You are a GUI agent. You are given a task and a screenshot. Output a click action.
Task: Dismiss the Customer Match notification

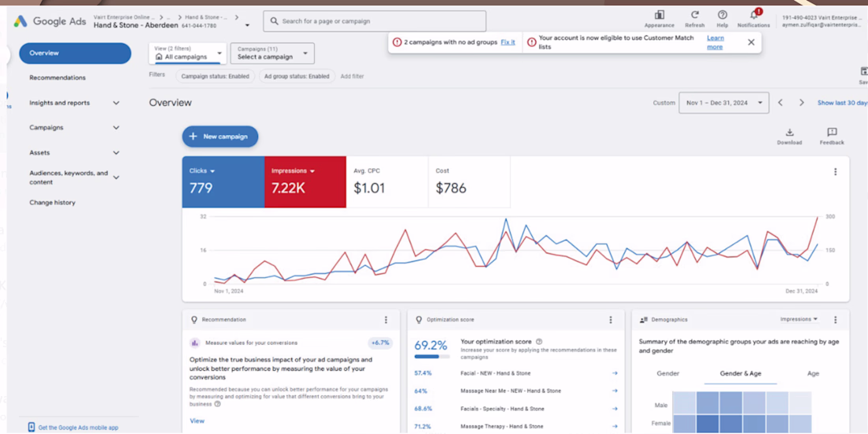751,42
